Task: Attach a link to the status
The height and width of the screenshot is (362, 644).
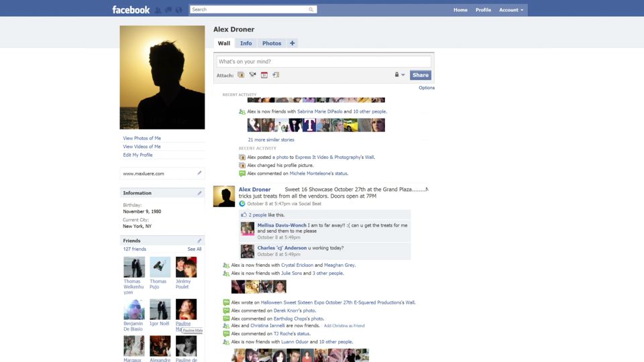Action: click(276, 74)
